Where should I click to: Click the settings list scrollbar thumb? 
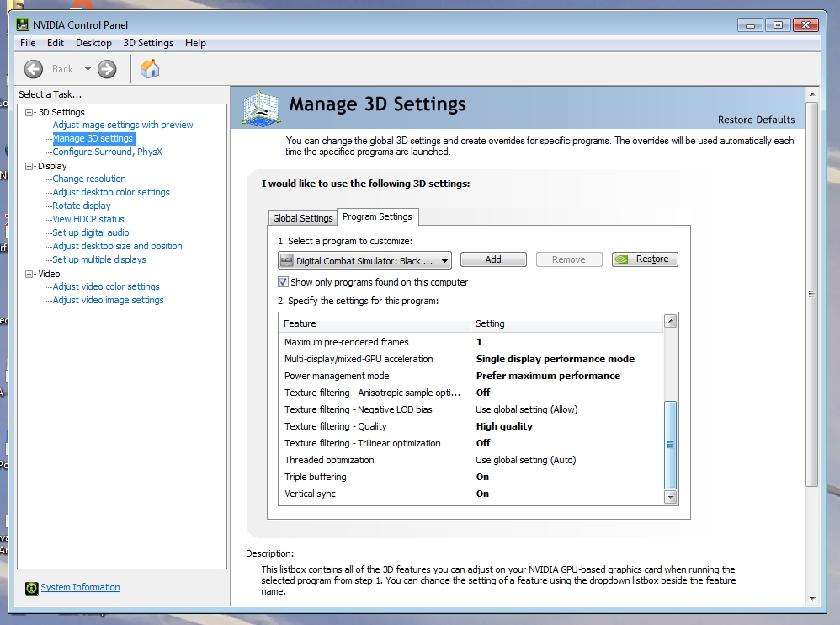[670, 445]
